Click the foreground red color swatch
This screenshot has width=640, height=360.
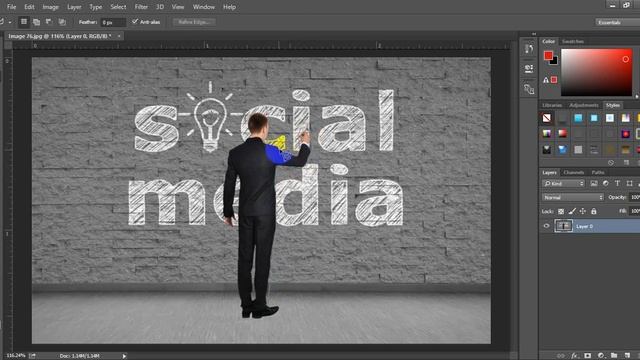point(548,55)
